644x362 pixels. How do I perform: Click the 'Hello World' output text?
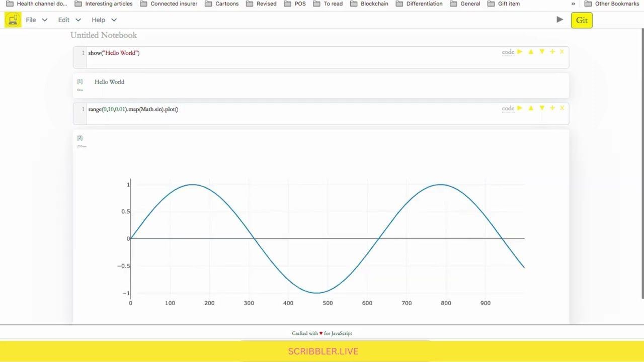[109, 82]
